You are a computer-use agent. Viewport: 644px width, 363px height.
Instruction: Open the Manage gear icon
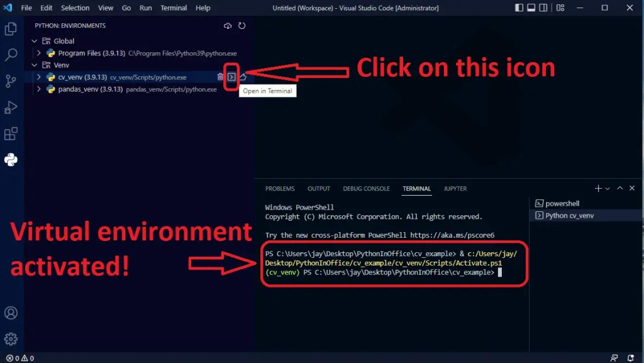(x=11, y=338)
